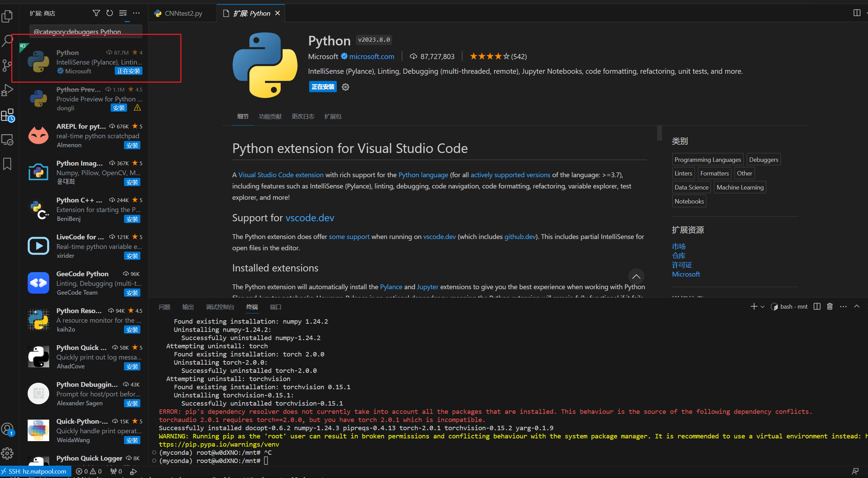Open extensions view more actions ellipsis
The height and width of the screenshot is (478, 868).
coord(136,13)
